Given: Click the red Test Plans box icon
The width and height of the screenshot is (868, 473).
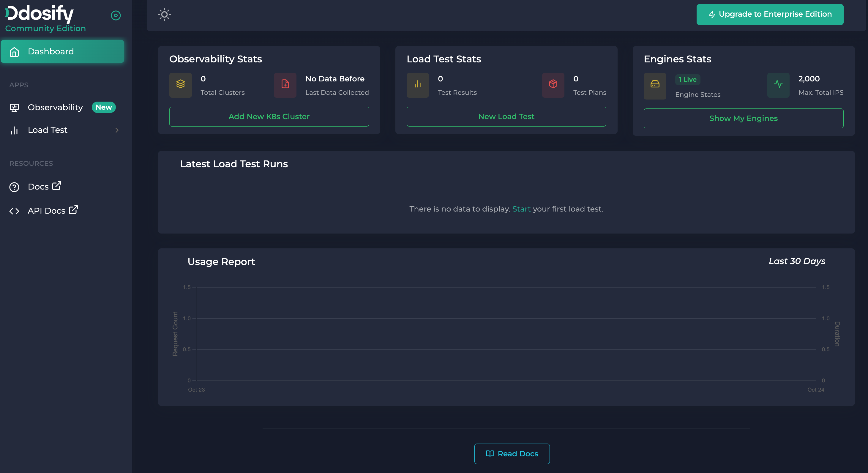Looking at the screenshot, I should click(553, 85).
